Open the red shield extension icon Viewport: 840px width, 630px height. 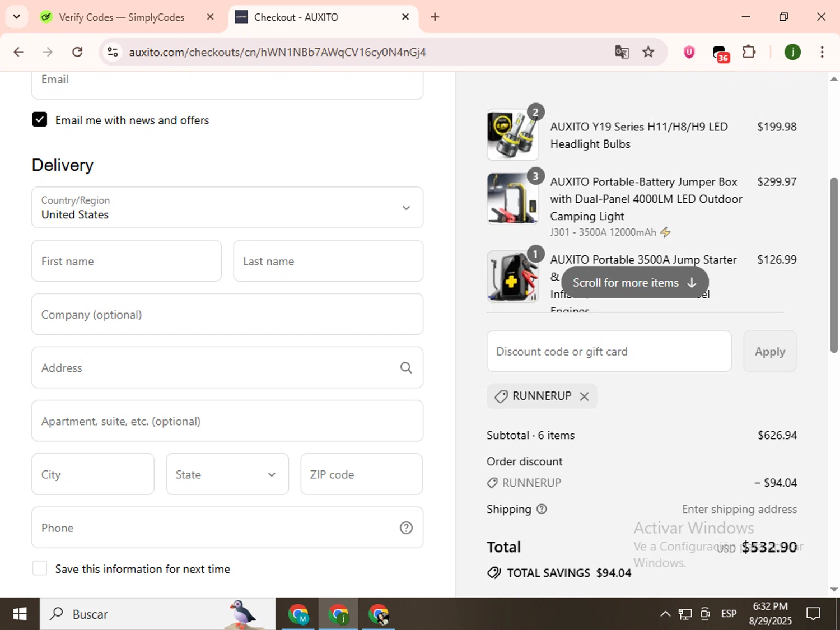(x=689, y=52)
